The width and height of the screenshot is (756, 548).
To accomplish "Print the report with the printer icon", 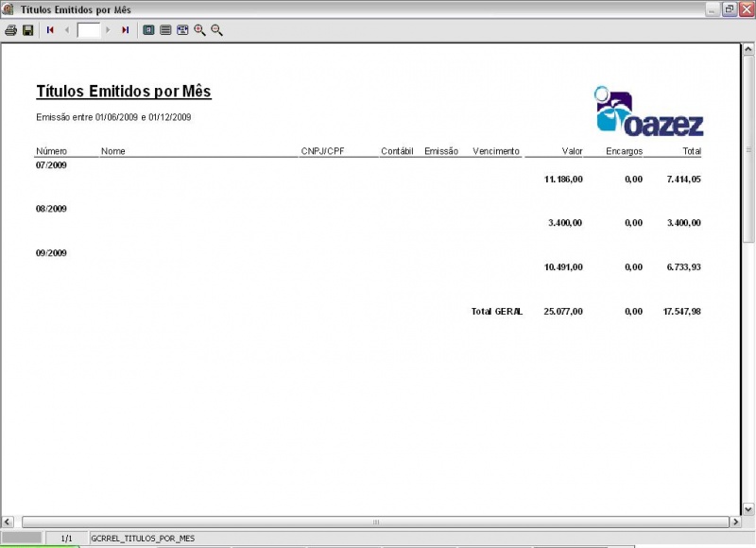I will [11, 30].
